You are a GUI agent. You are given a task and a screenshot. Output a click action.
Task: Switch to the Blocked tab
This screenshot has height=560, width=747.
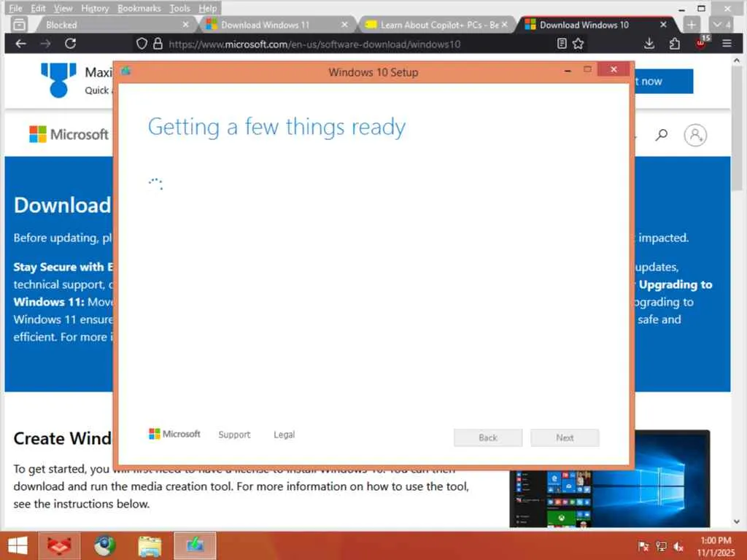coord(115,25)
